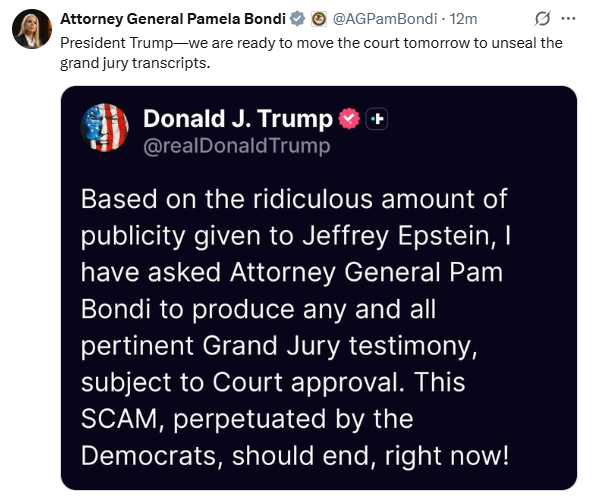Open the Grok explain-post icon
Image resolution: width=594 pixels, height=500 pixels.
(x=542, y=18)
